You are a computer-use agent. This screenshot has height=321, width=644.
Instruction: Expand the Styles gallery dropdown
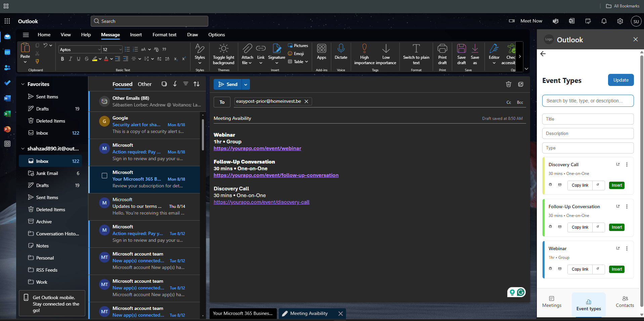(x=200, y=63)
